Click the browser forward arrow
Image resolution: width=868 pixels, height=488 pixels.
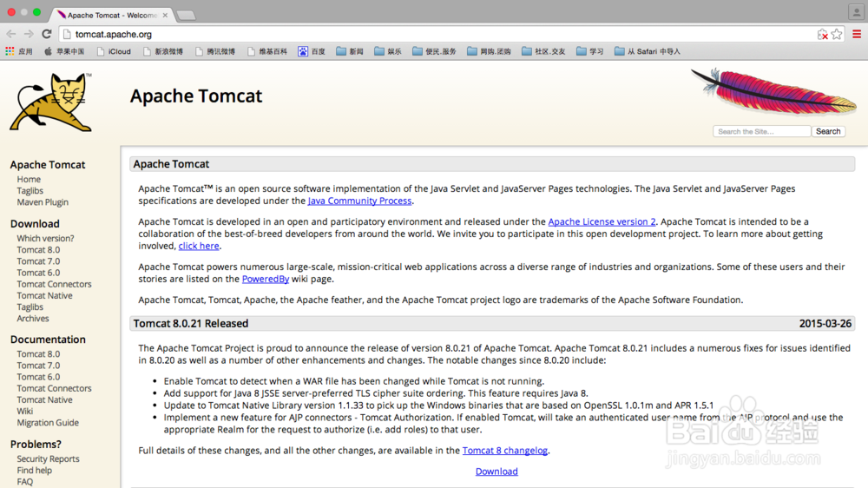29,34
